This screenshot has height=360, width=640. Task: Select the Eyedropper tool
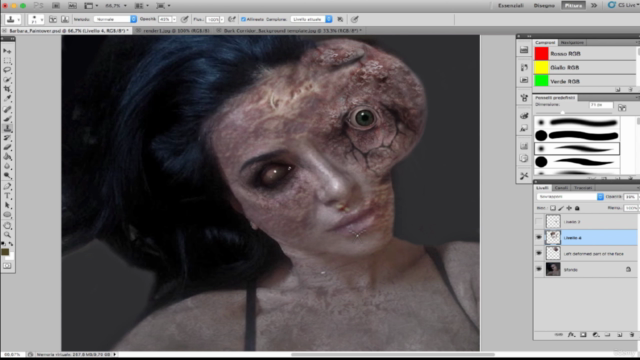pos(7,98)
